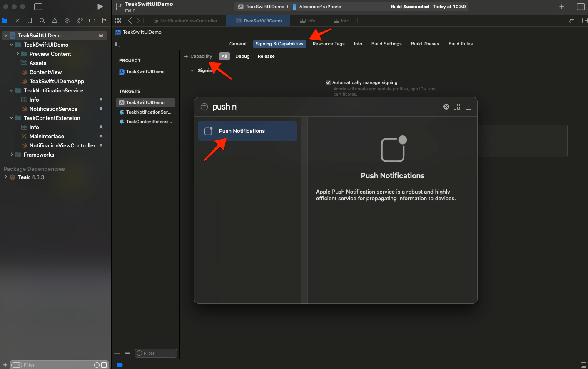This screenshot has height=369, width=588.
Task: Open the Build Phases tab
Action: pos(425,44)
